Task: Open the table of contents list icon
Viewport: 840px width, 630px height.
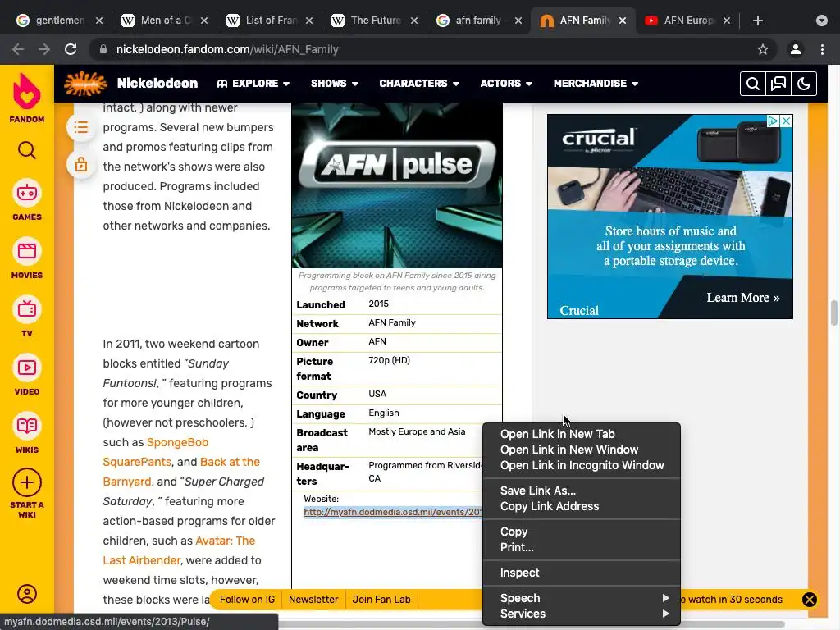Action: coord(81,127)
